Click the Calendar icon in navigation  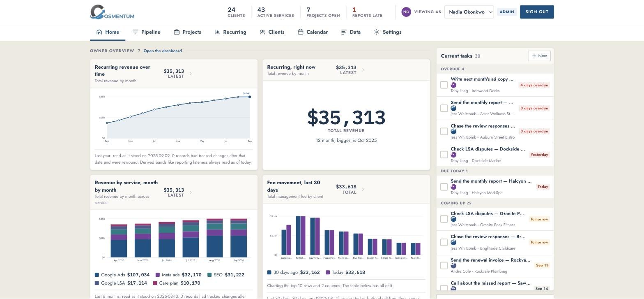pos(301,32)
